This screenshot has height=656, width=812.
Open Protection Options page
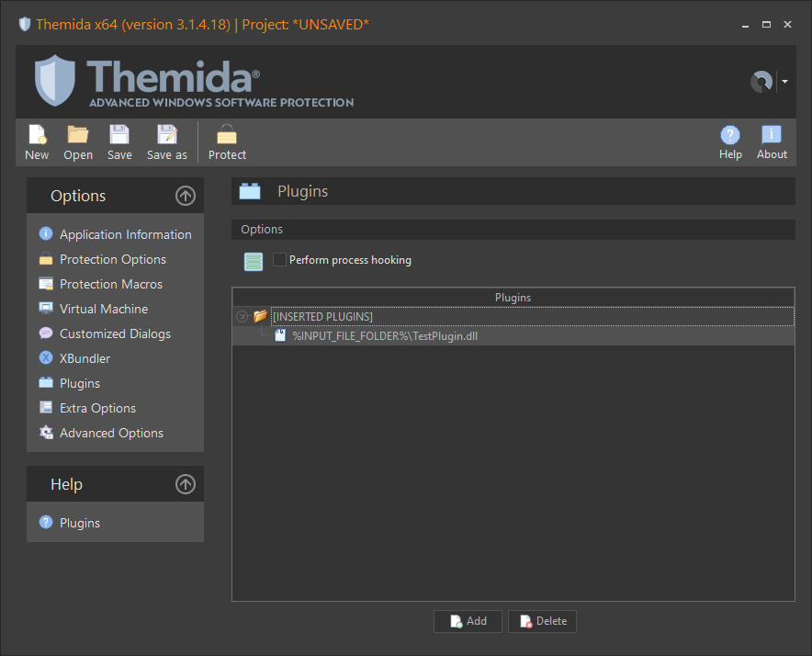(113, 259)
